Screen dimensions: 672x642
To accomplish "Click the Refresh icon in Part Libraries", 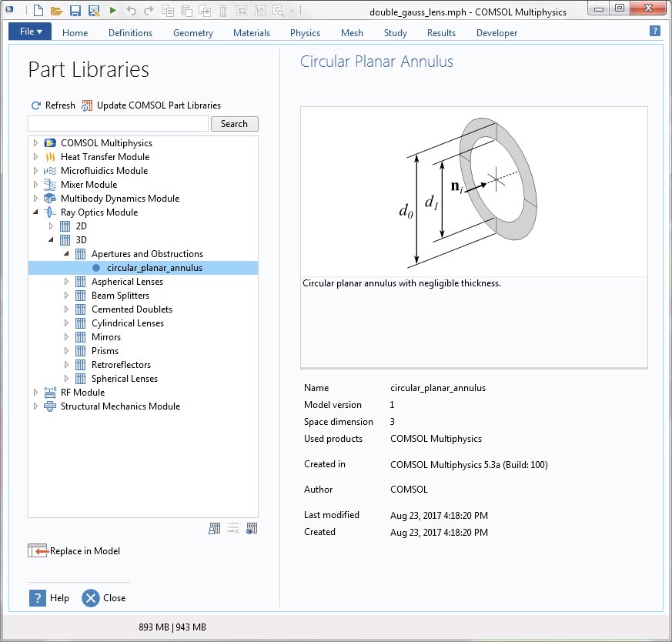I will (x=35, y=105).
